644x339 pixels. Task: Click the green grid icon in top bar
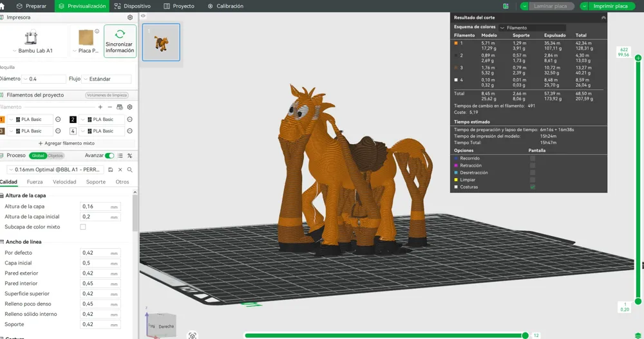coord(506,6)
